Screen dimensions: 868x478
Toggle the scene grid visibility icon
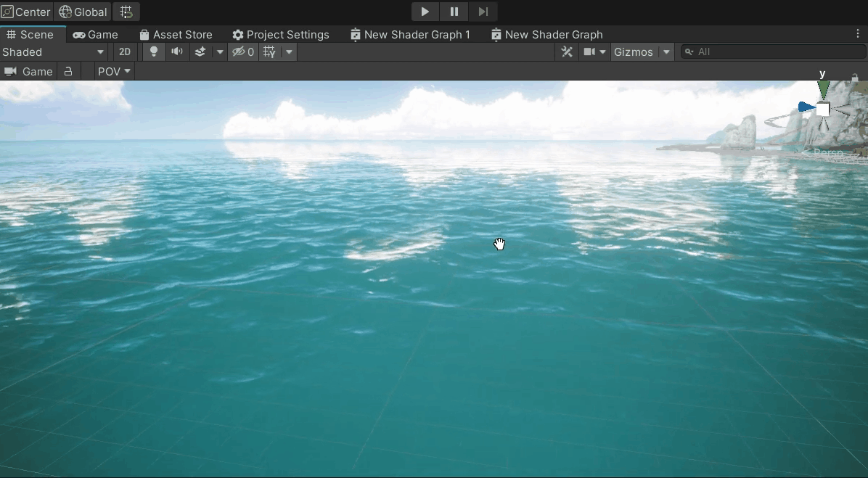point(269,51)
